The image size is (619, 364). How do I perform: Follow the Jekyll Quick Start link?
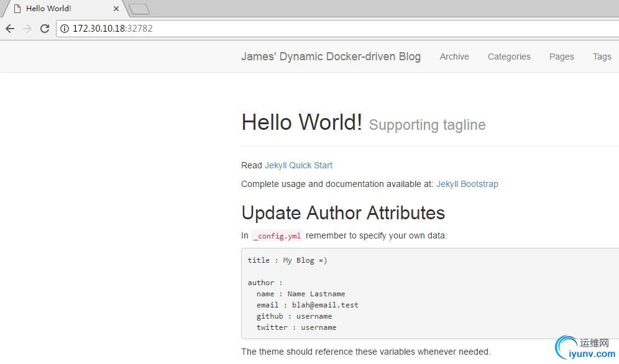pos(298,165)
